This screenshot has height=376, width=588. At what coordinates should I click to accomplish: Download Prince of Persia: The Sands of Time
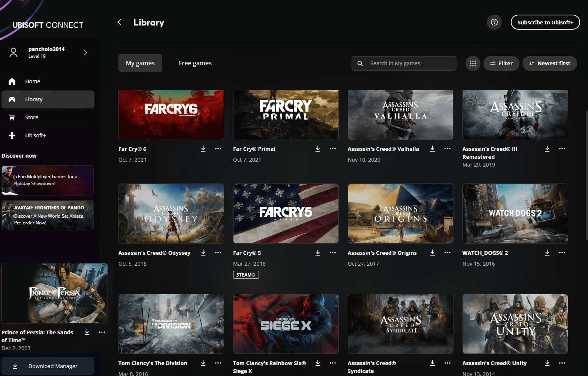87,332
